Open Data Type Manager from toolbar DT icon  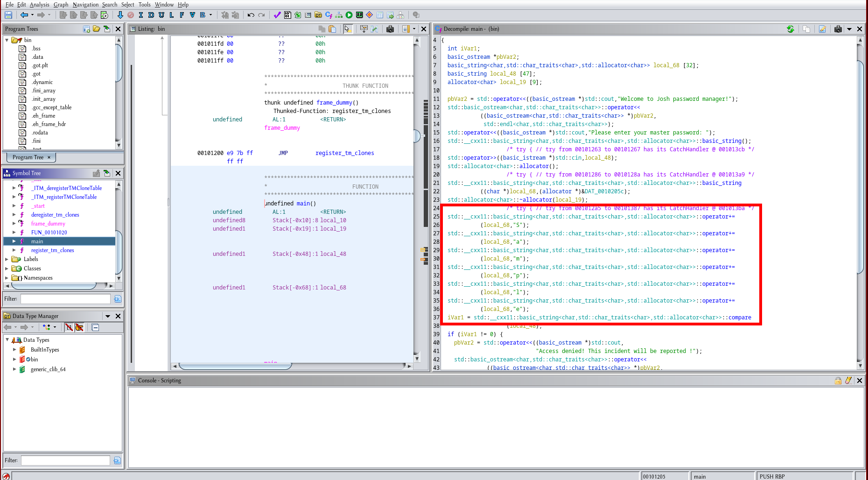pyautogui.click(x=318, y=15)
